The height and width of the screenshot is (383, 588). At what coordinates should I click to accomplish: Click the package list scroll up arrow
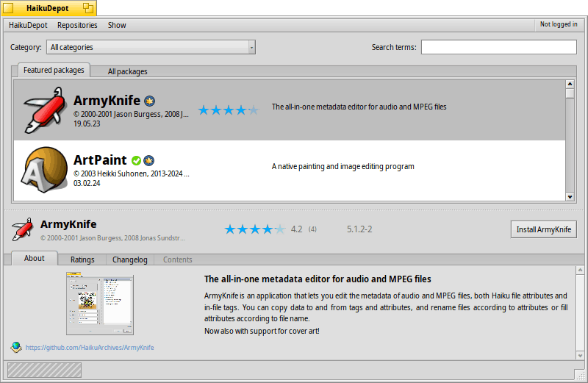(x=570, y=84)
